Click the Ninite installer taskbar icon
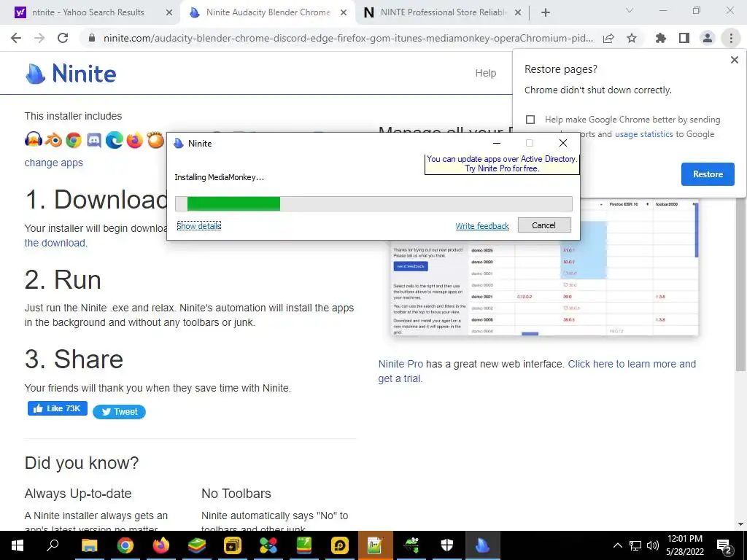This screenshot has width=747, height=560. pyautogui.click(x=482, y=545)
